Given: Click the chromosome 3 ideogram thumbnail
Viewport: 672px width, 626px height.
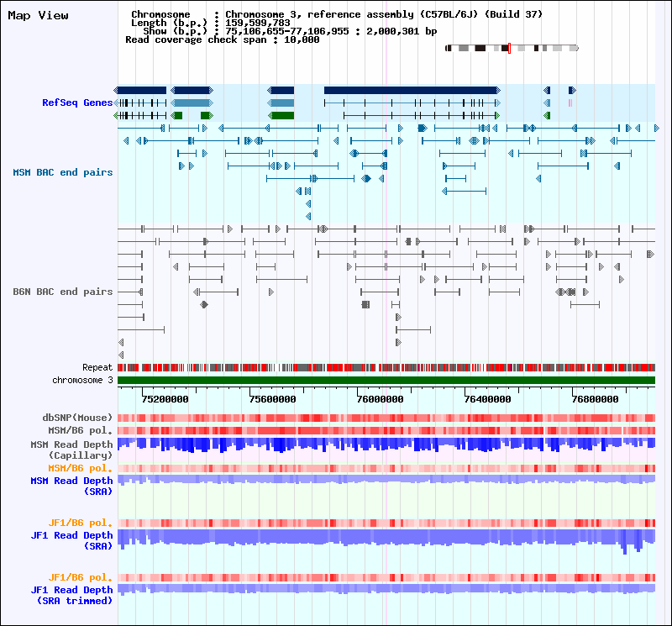Looking at the screenshot, I should coord(512,48).
